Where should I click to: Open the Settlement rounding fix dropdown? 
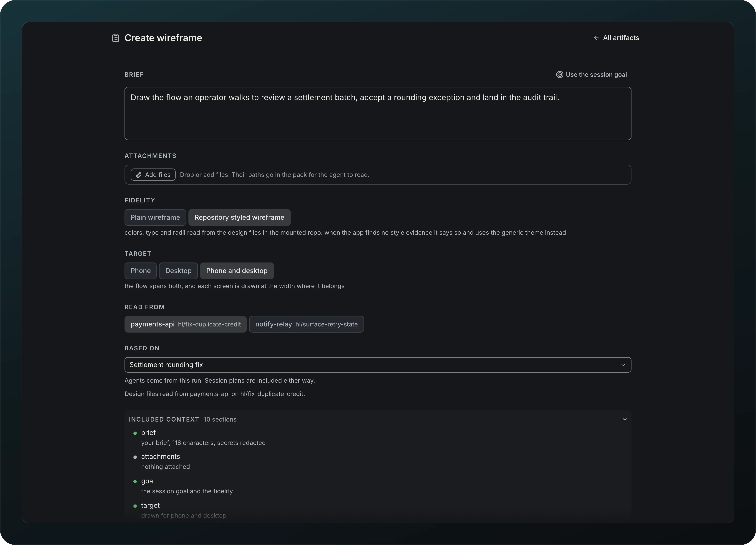(378, 365)
